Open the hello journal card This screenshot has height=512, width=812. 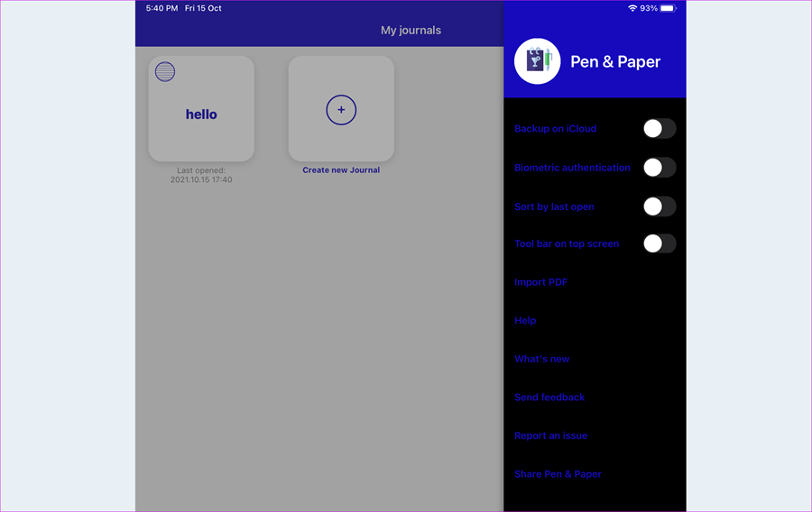pos(201,109)
